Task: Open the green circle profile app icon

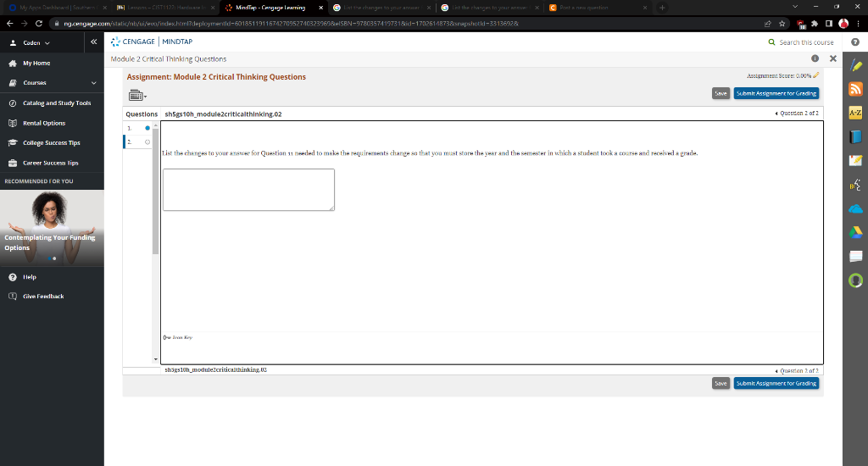Action: [856, 280]
